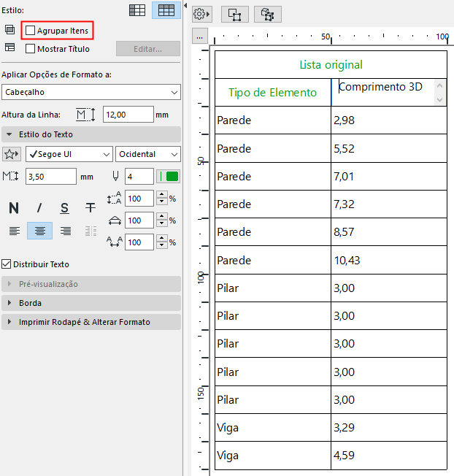Align header text to the right
454x476 pixels.
coord(66,231)
